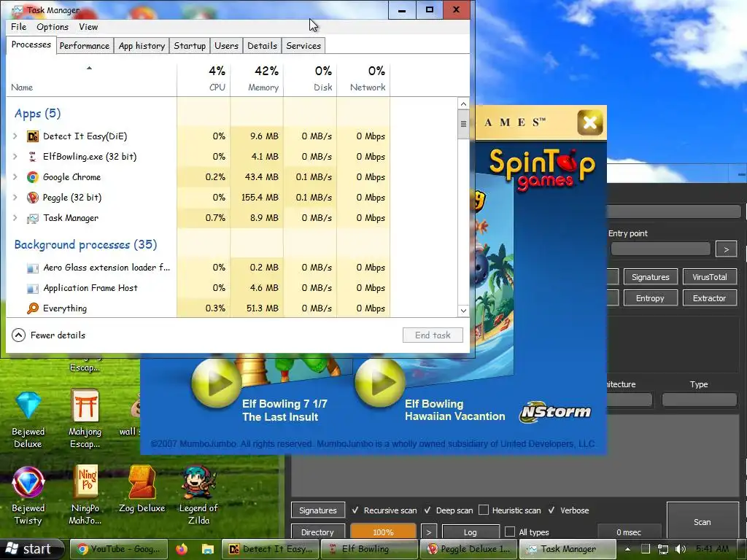Expand the Peggle (32 bit) process group
747x560 pixels.
click(15, 197)
